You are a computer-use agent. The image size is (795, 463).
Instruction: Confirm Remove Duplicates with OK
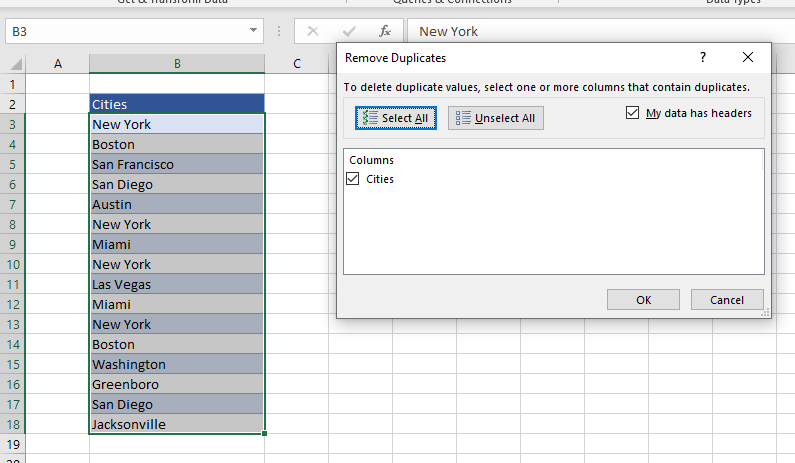click(643, 300)
